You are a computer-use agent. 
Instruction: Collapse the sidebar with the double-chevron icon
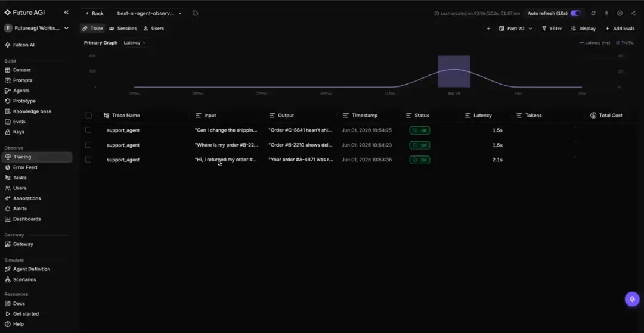(66, 13)
